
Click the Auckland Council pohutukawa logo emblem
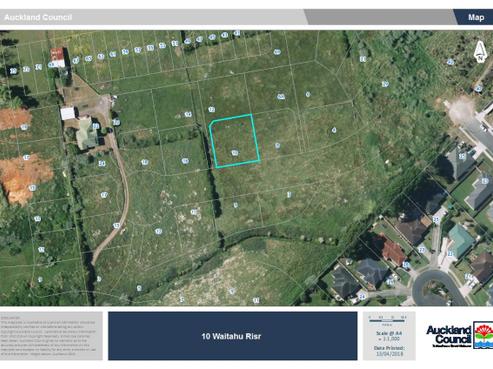coord(483,335)
